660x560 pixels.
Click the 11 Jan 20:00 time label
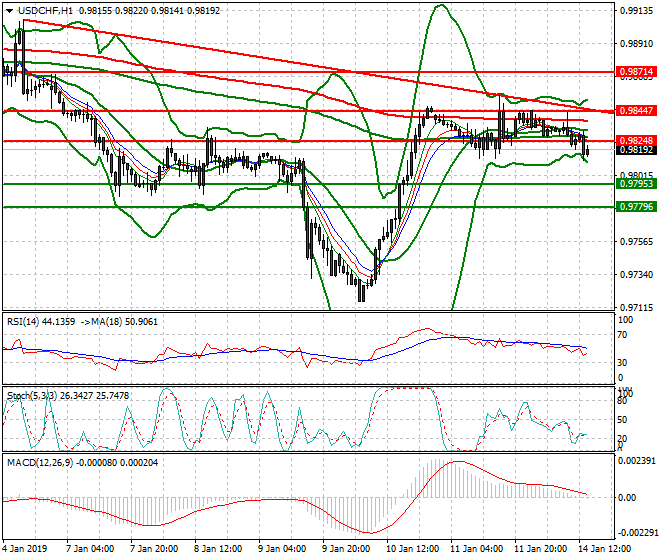click(x=540, y=549)
